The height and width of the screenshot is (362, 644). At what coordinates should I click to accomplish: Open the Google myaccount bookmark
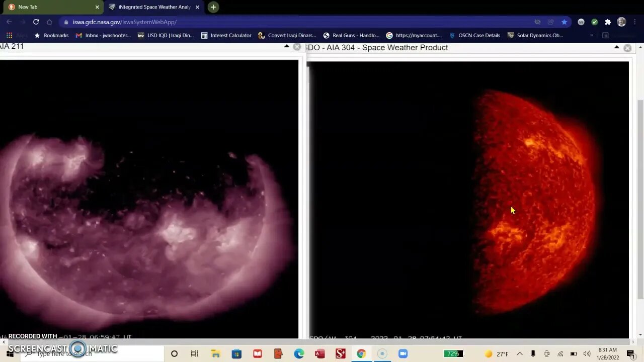(414, 36)
